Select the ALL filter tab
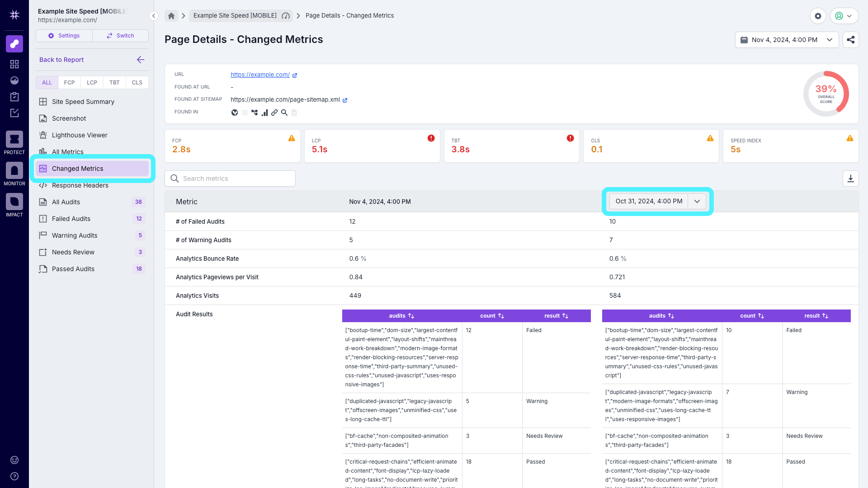868x488 pixels. tap(47, 83)
